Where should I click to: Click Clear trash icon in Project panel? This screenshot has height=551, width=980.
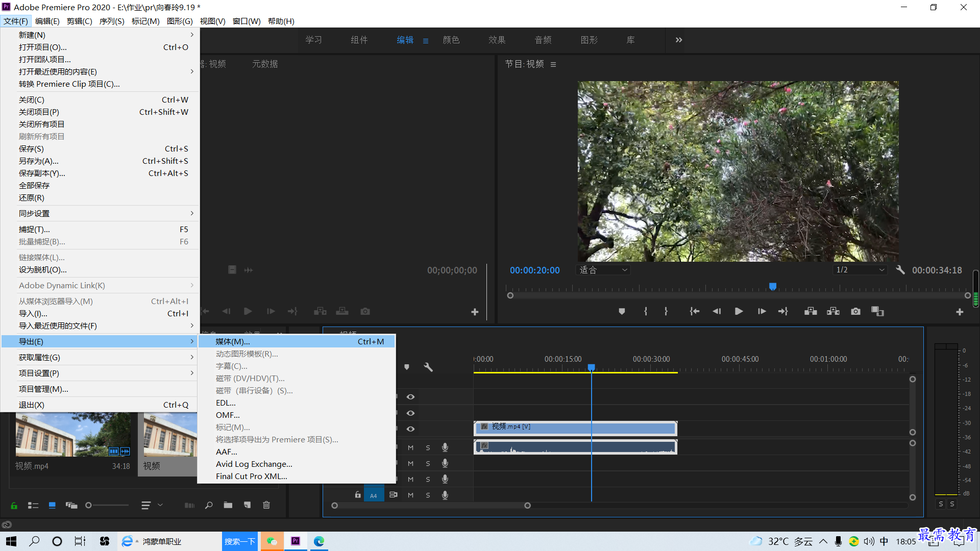[x=266, y=505]
